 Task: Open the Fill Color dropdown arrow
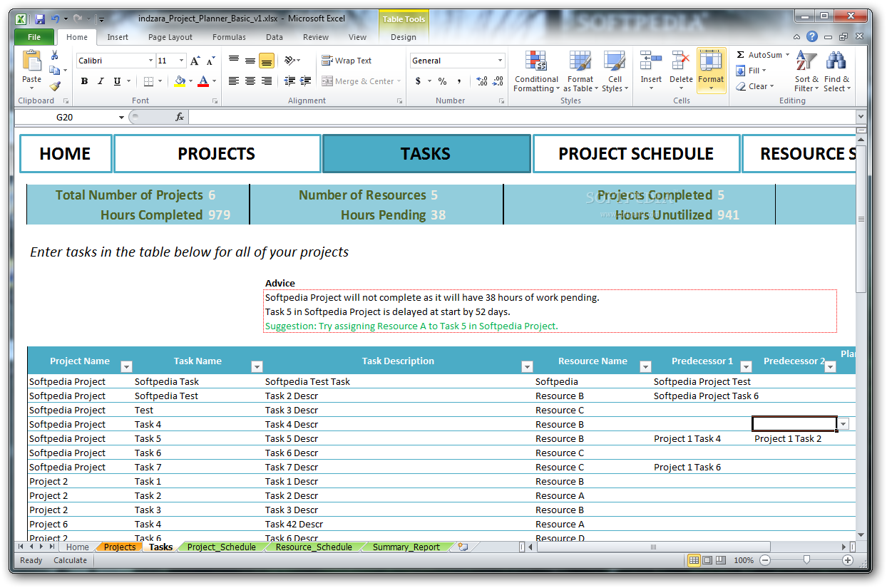tap(191, 81)
